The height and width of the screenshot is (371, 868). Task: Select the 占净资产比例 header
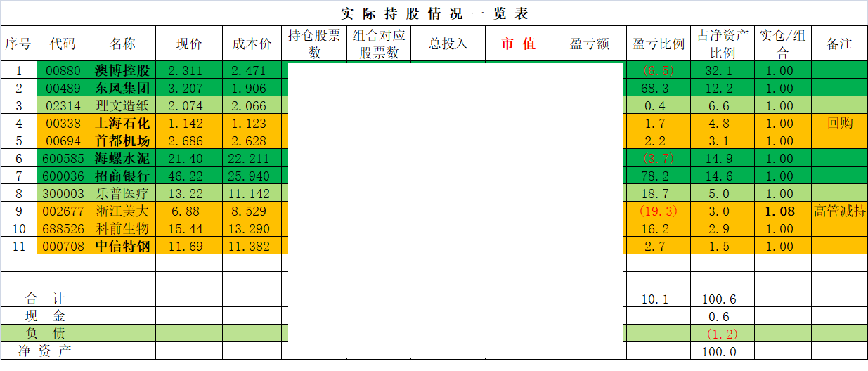click(x=723, y=44)
